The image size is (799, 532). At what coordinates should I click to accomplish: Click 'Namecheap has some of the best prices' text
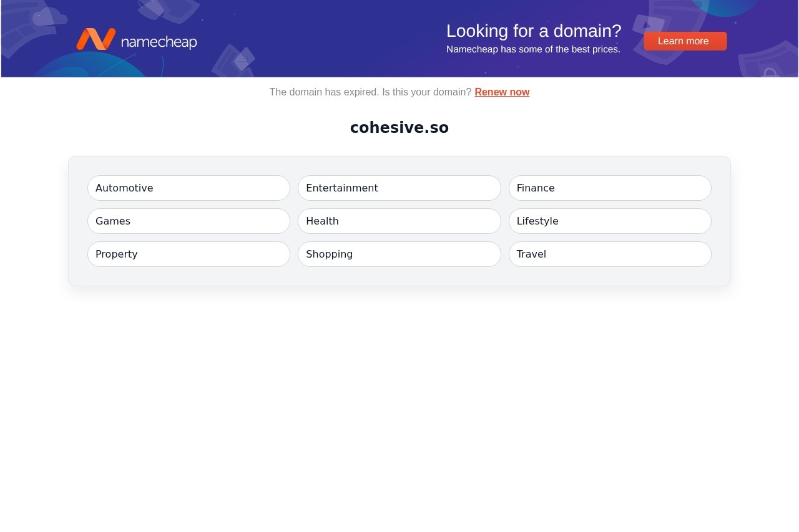533,49
